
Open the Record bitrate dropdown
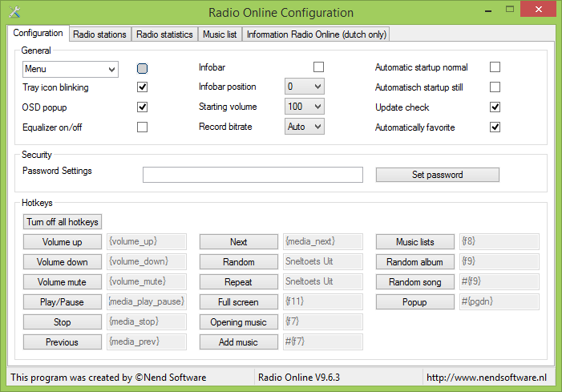pos(305,127)
